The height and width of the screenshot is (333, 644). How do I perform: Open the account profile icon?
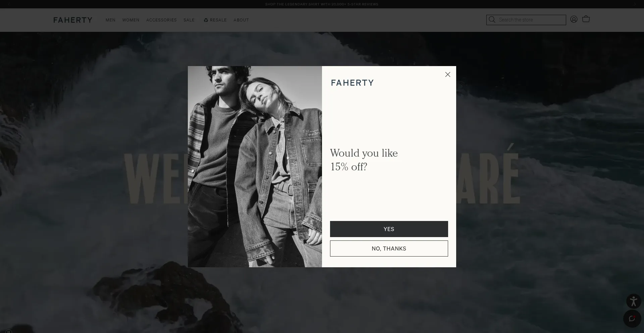pos(574,19)
